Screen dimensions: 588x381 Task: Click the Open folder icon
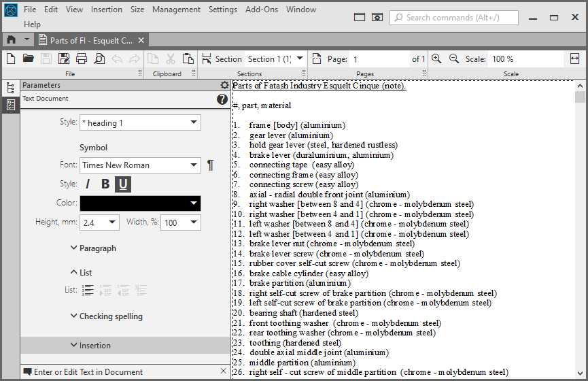(x=29, y=59)
